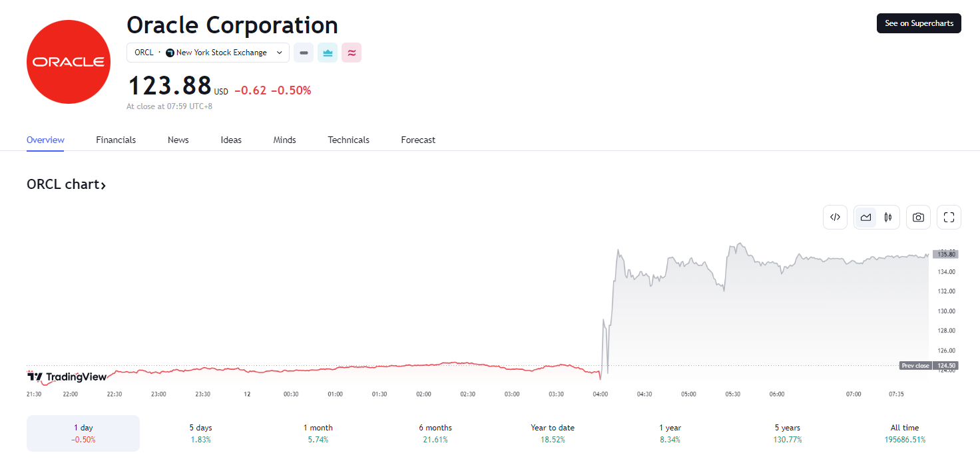This screenshot has width=980, height=471.
Task: Click the 135.80 price label on axis
Action: [946, 254]
